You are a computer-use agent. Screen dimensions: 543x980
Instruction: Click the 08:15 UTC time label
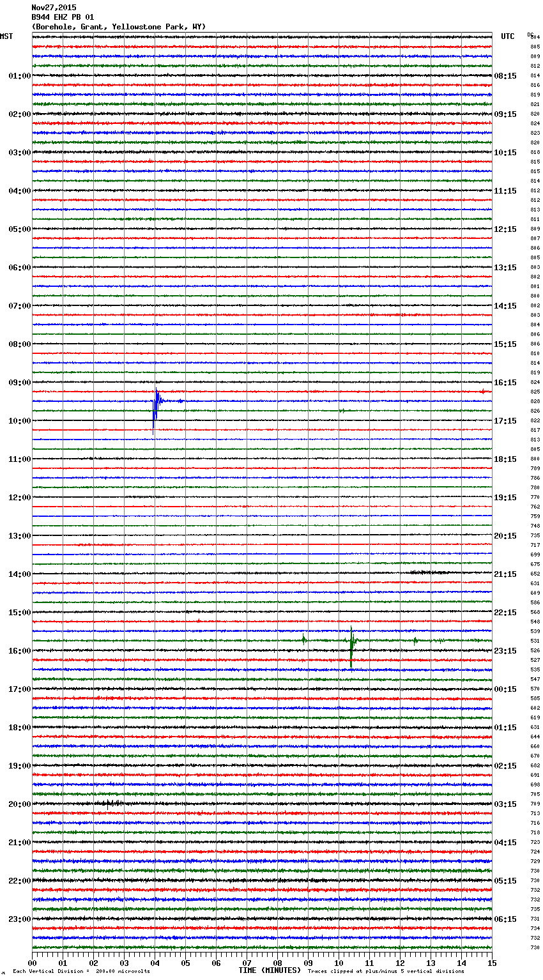(x=505, y=76)
